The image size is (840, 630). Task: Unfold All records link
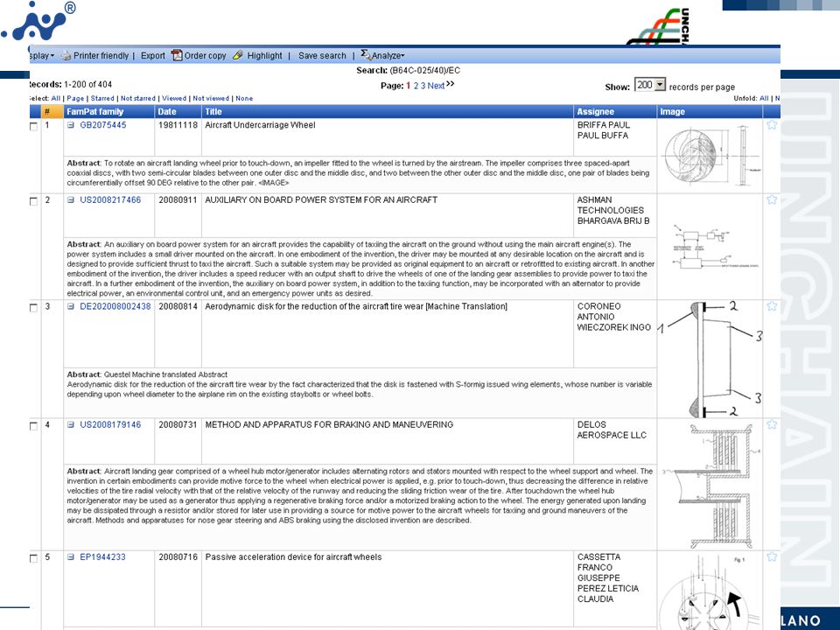coord(764,99)
